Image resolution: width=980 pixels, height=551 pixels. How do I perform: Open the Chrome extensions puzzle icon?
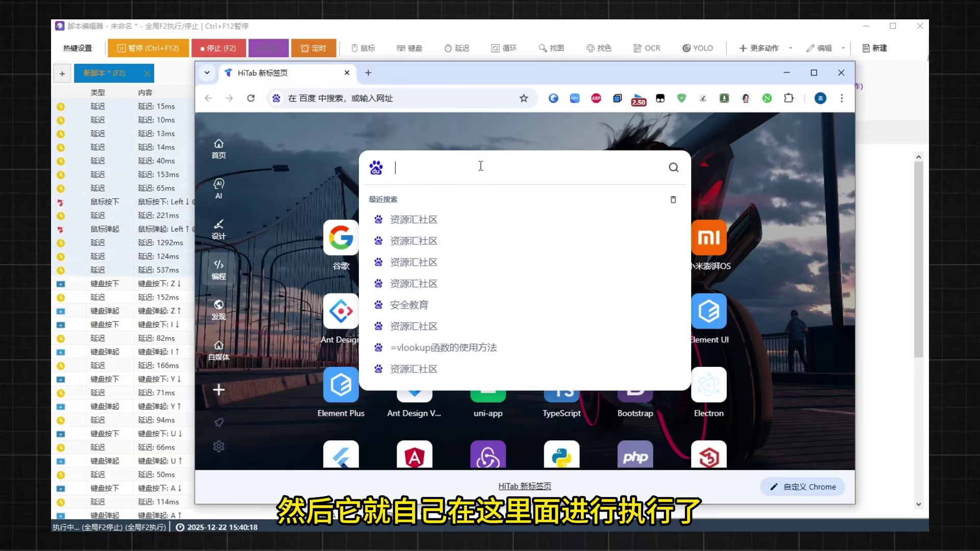tap(789, 98)
